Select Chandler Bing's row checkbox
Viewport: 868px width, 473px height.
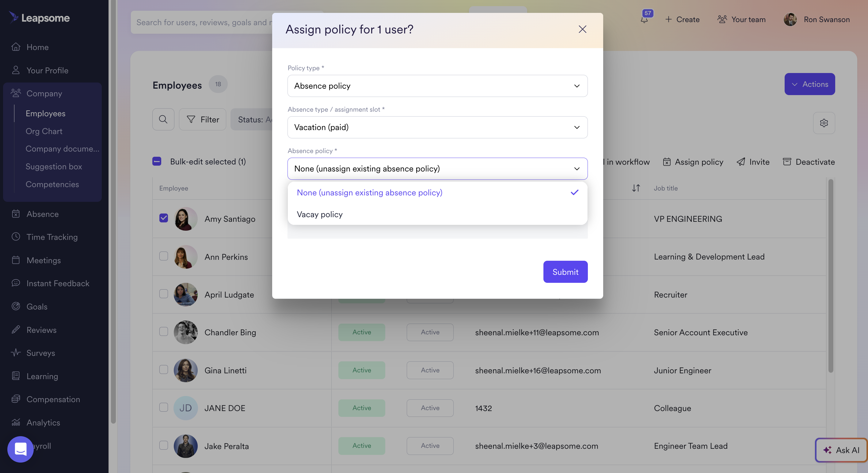163,331
